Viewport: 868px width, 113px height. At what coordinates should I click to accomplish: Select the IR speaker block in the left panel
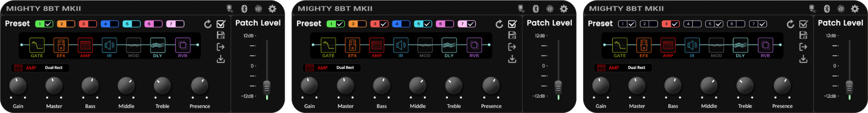[109, 46]
